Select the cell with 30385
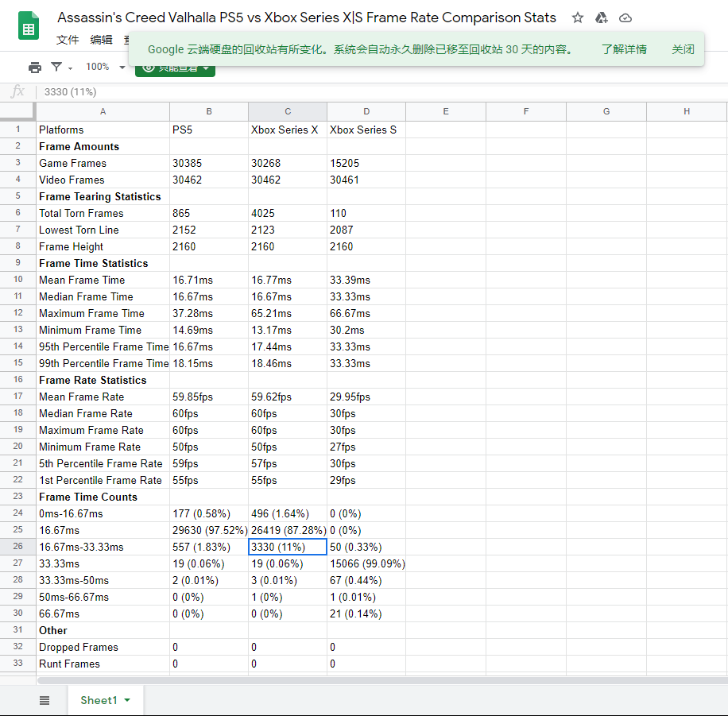Screen dimensions: 728x716 tap(209, 163)
